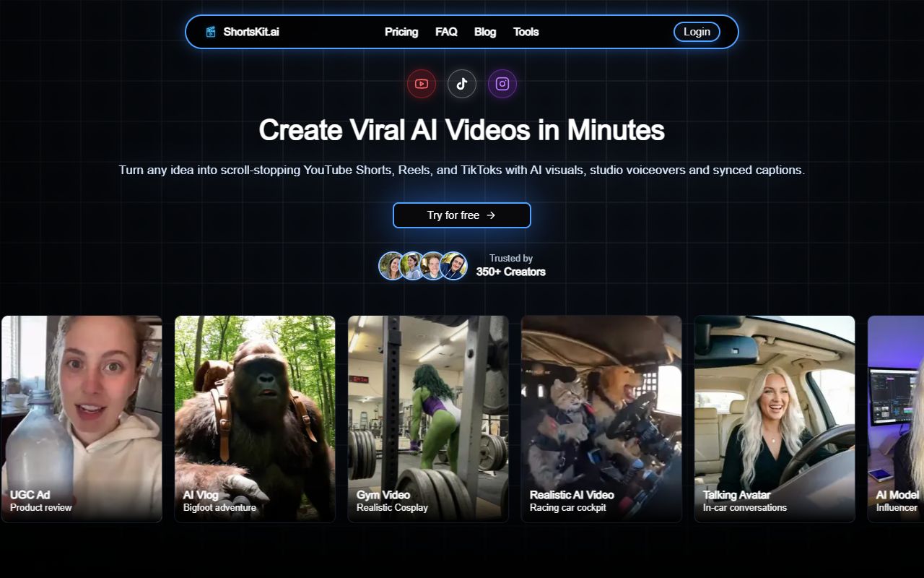Click the Talking Avatar in-car conversations video
The width and height of the screenshot is (924, 578).
tap(775, 418)
